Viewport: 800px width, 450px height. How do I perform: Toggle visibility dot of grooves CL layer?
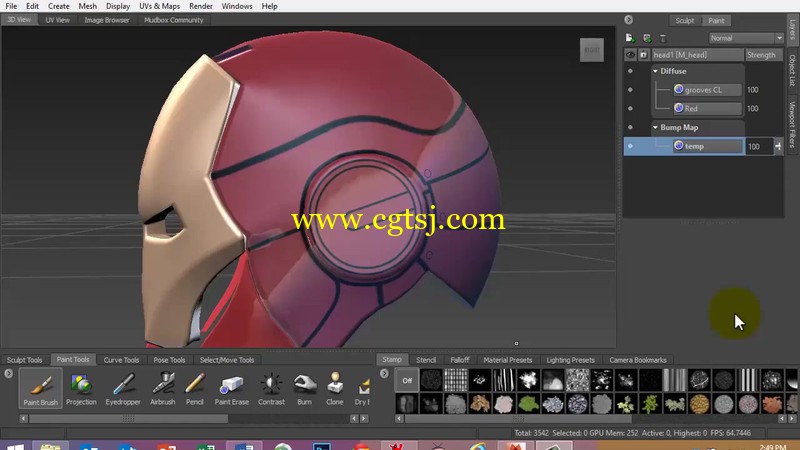click(x=630, y=90)
